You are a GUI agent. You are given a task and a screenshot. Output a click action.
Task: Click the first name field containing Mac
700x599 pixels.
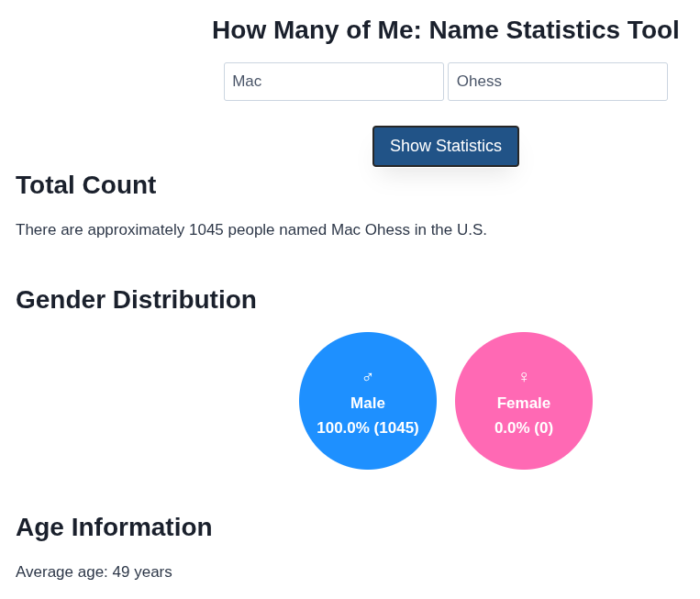pyautogui.click(x=334, y=82)
